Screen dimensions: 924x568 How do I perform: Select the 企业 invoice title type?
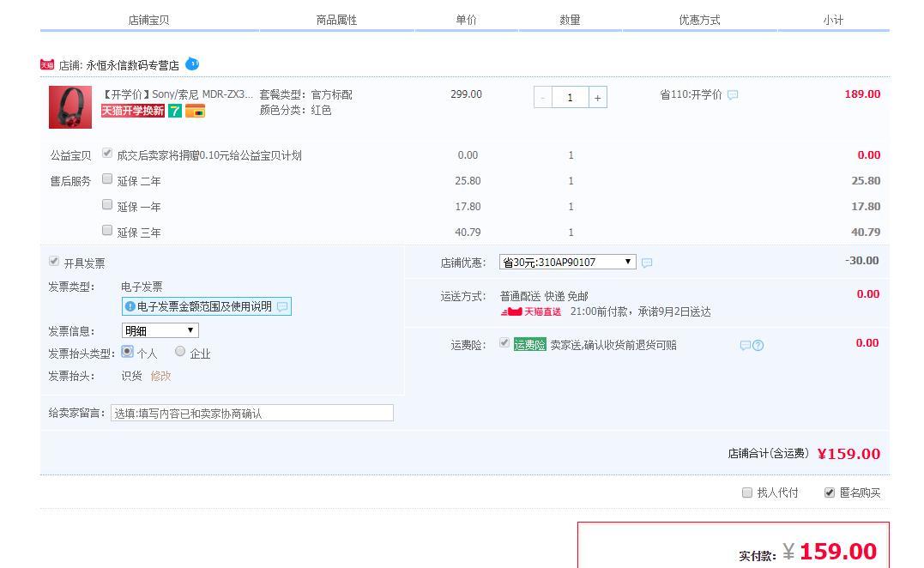(179, 351)
